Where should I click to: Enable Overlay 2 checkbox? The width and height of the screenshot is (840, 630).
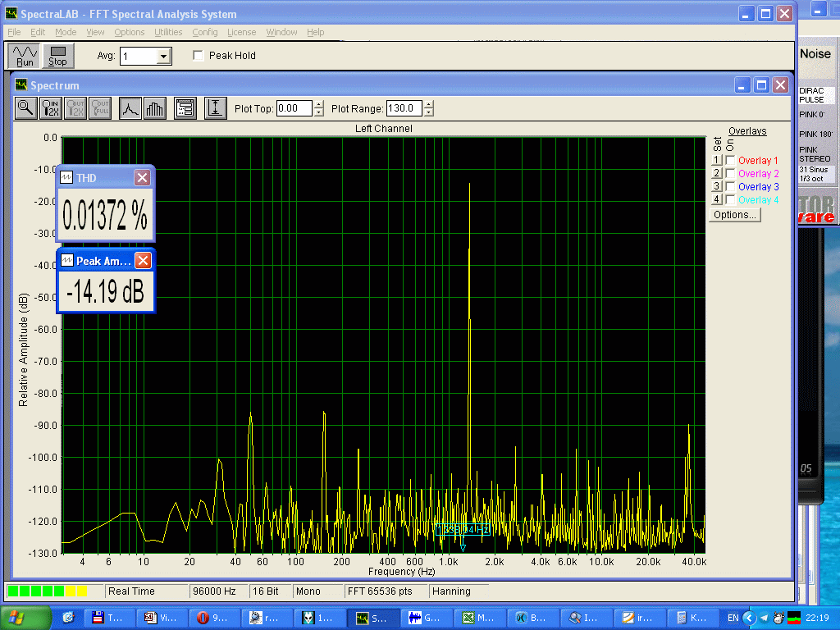[729, 174]
